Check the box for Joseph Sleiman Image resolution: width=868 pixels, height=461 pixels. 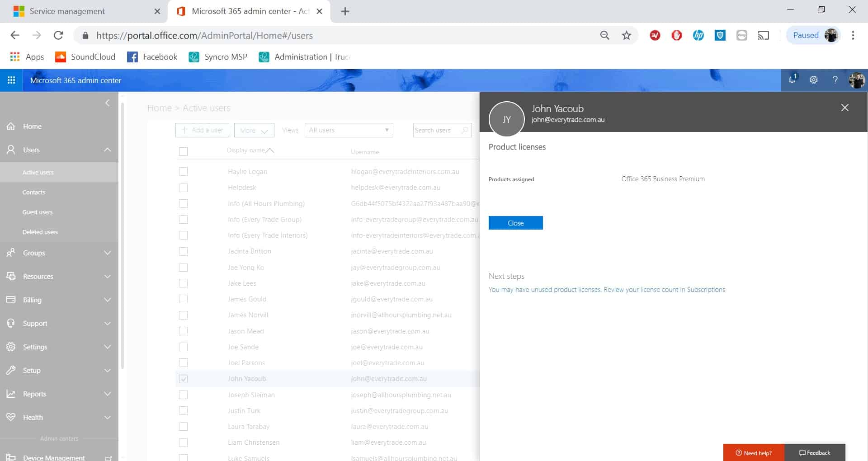click(183, 395)
